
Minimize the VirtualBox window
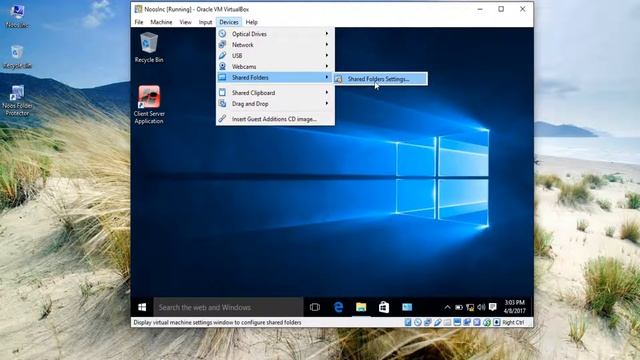480,9
